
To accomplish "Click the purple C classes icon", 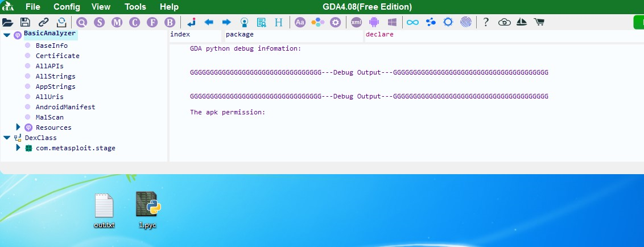I will [x=135, y=22].
